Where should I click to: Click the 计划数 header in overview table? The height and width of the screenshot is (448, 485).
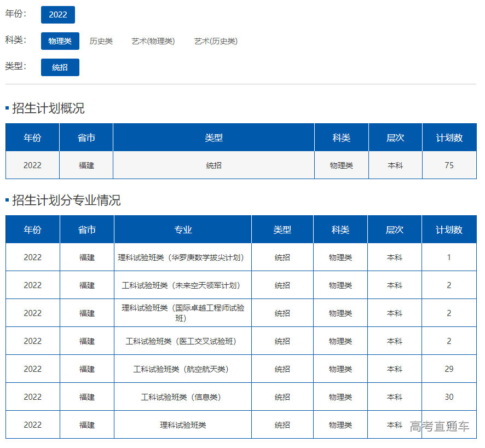tap(449, 137)
